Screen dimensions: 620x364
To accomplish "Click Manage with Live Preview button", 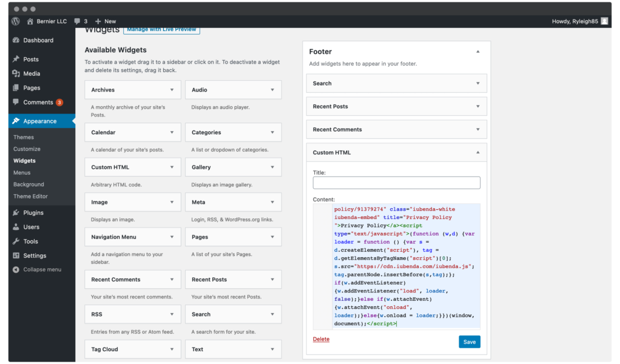I will tap(161, 29).
